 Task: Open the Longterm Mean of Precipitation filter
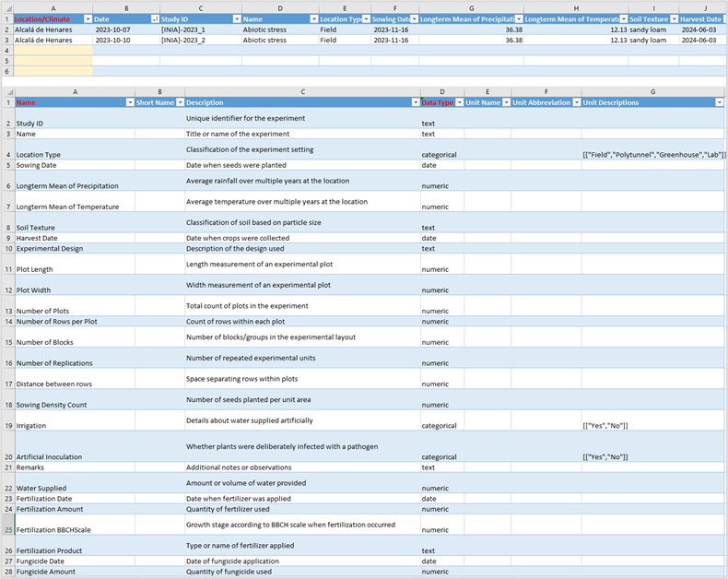coord(518,19)
